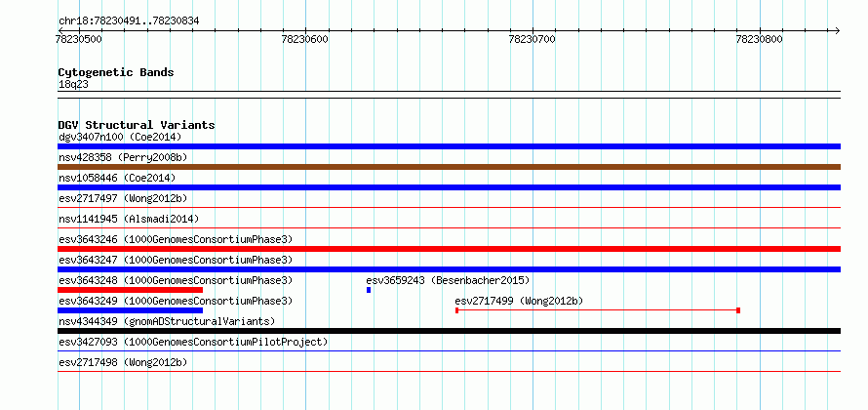The width and height of the screenshot is (868, 410).
Task: Click the 78230800 ruler position
Action: (760, 40)
